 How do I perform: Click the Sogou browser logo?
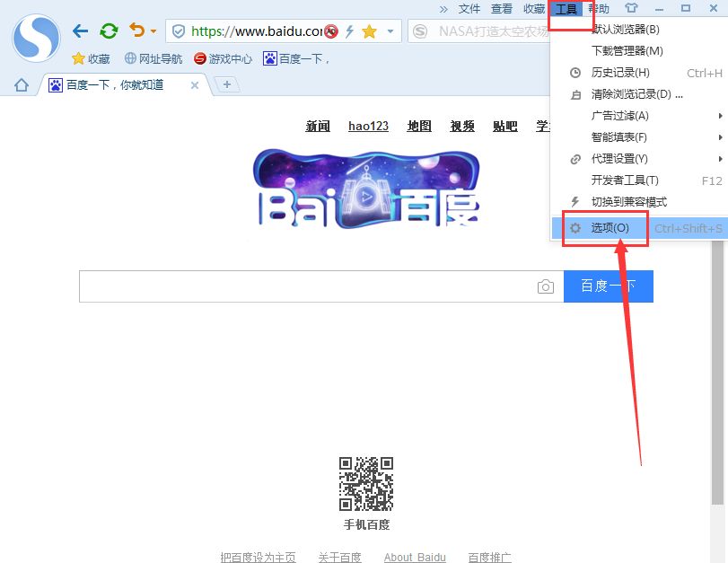click(x=36, y=38)
